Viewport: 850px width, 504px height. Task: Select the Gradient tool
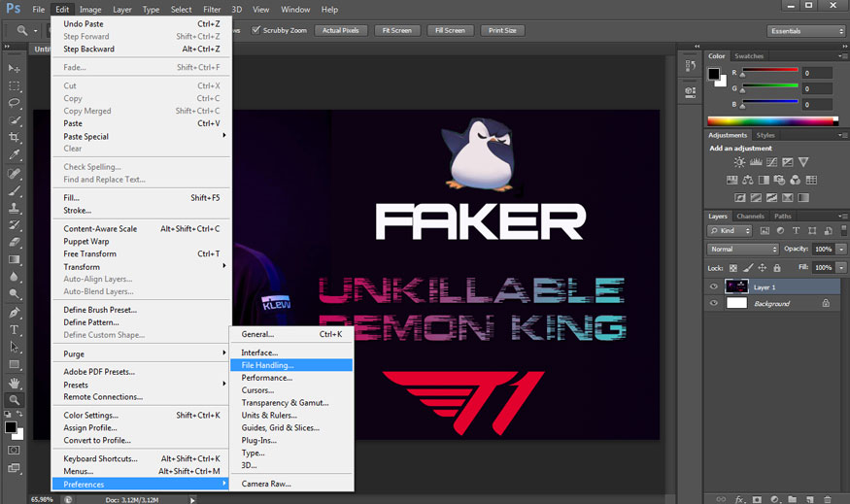tap(15, 259)
